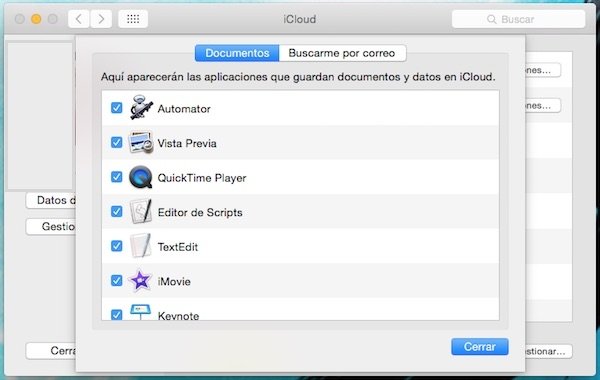Select the iMovie label
Image resolution: width=600 pixels, height=380 pixels.
[x=174, y=281]
